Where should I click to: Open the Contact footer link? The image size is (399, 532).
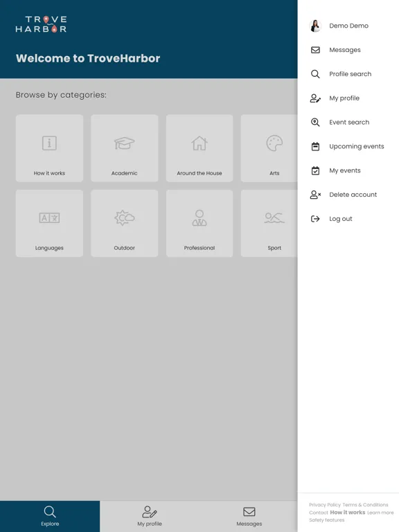coord(318,513)
